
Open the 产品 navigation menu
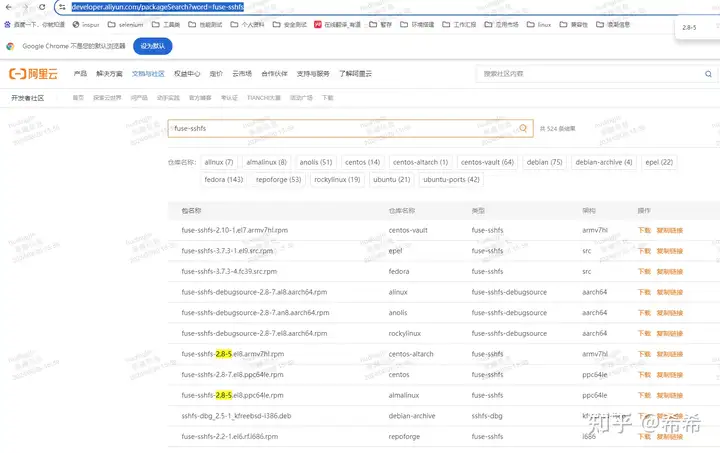click(x=80, y=73)
